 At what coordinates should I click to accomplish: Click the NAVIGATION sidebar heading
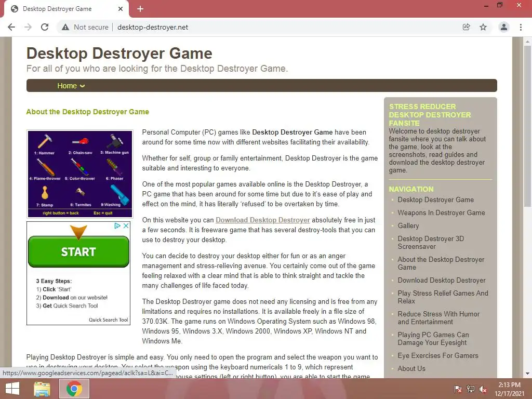[x=411, y=189]
